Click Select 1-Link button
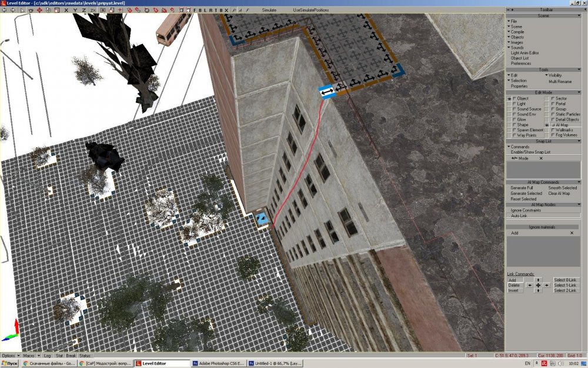The height and width of the screenshot is (368, 588). point(565,285)
